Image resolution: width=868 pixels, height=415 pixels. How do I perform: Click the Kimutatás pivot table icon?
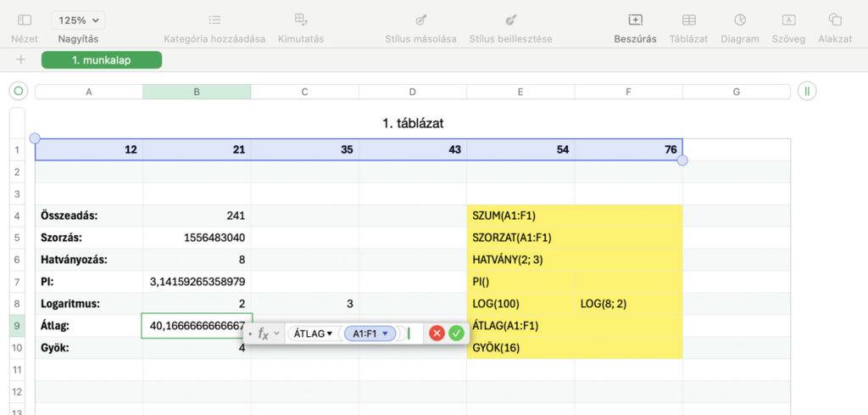pyautogui.click(x=301, y=20)
